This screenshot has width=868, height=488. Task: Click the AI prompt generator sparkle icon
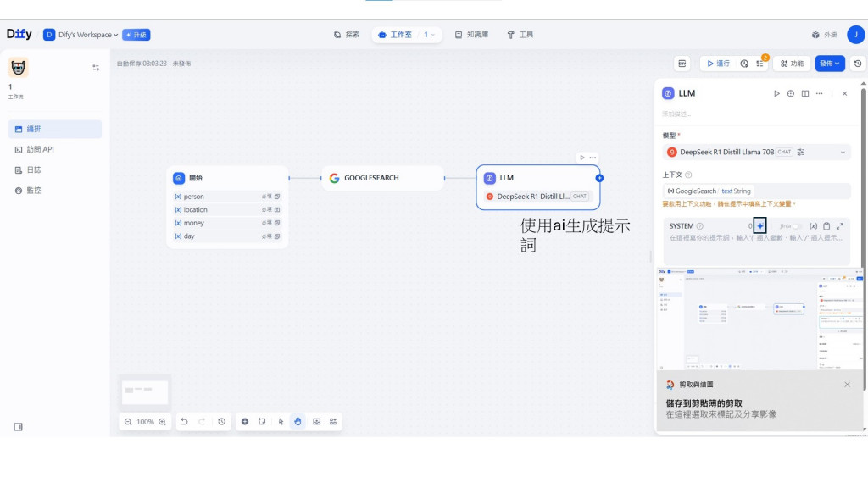[x=760, y=225]
